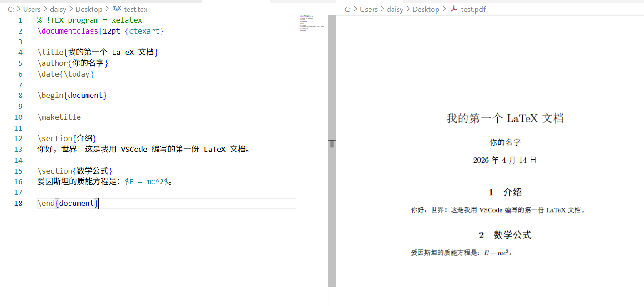The height and width of the screenshot is (306, 644).
Task: Open the daisy breadcrumb above test.tex
Action: click(58, 9)
